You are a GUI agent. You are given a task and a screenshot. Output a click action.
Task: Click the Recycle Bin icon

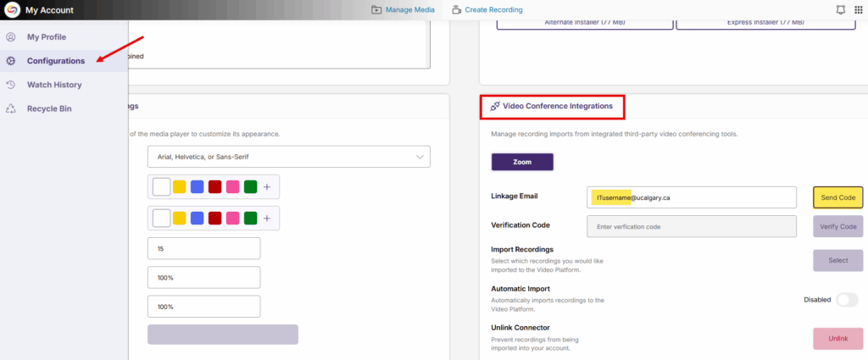tap(10, 108)
